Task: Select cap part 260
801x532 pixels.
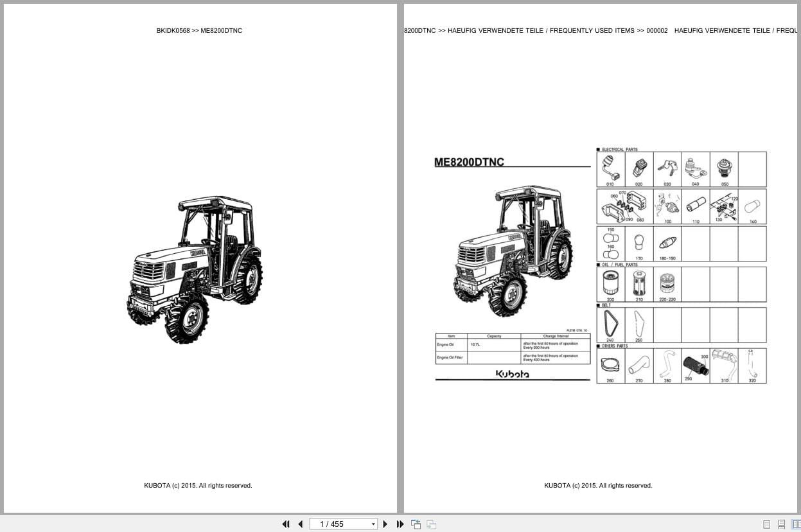Action: 610,366
